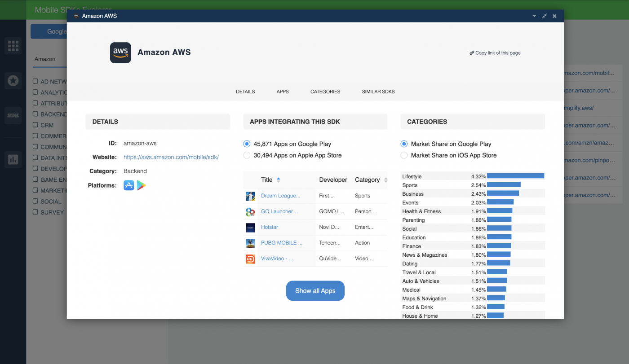Enable Market Share on iOS App Store
This screenshot has height=364, width=629.
click(404, 155)
